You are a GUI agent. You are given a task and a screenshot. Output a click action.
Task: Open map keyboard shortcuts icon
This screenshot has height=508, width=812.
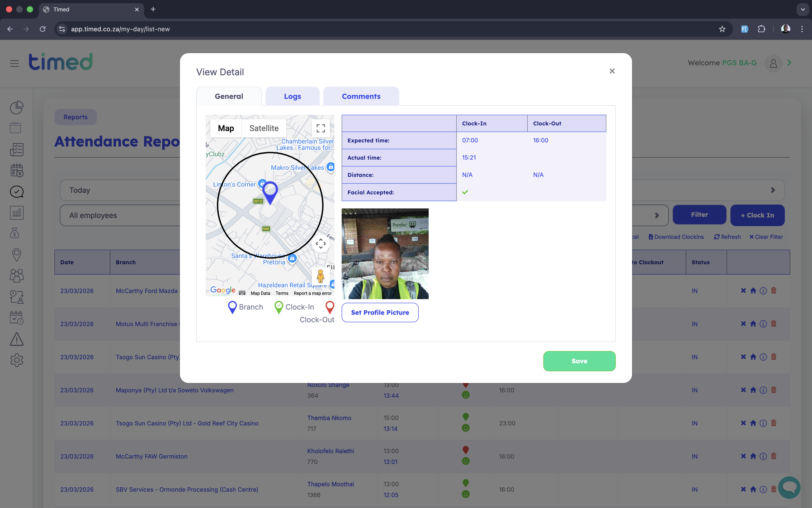click(x=242, y=293)
